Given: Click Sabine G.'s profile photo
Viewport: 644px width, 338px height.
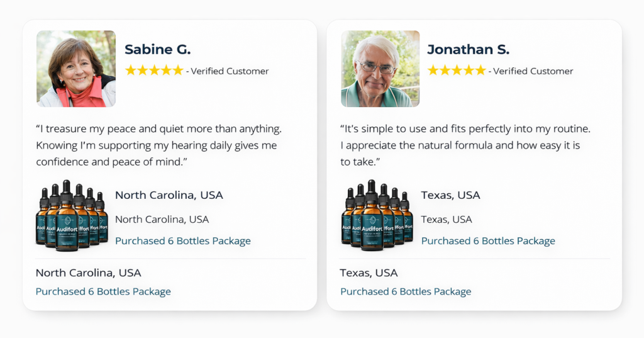Looking at the screenshot, I should coord(76,69).
